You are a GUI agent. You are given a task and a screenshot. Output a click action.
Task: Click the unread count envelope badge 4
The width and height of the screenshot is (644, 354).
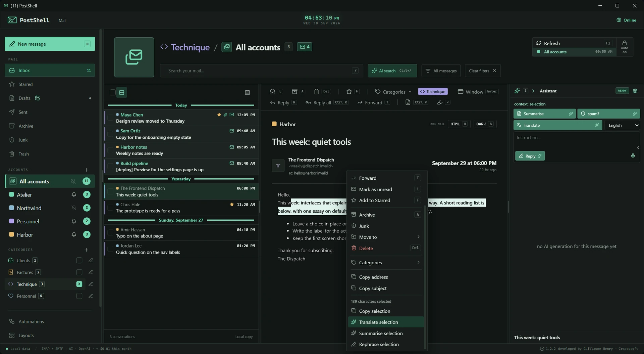pyautogui.click(x=305, y=47)
